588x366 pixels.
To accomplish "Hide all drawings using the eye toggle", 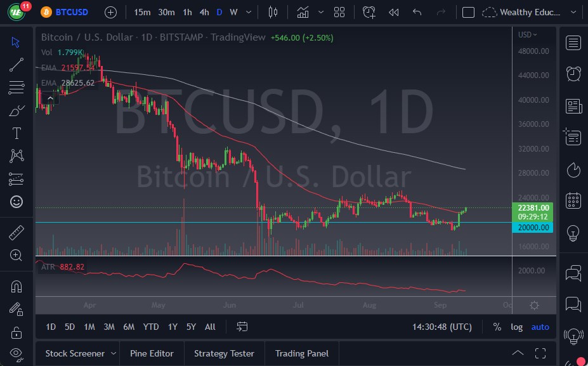I will click(16, 354).
